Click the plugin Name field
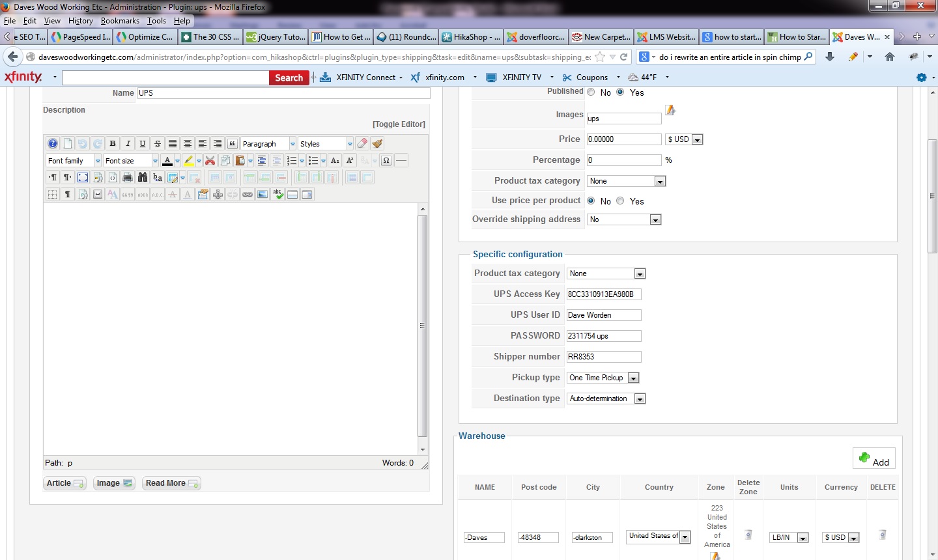This screenshot has width=938, height=560. point(283,93)
